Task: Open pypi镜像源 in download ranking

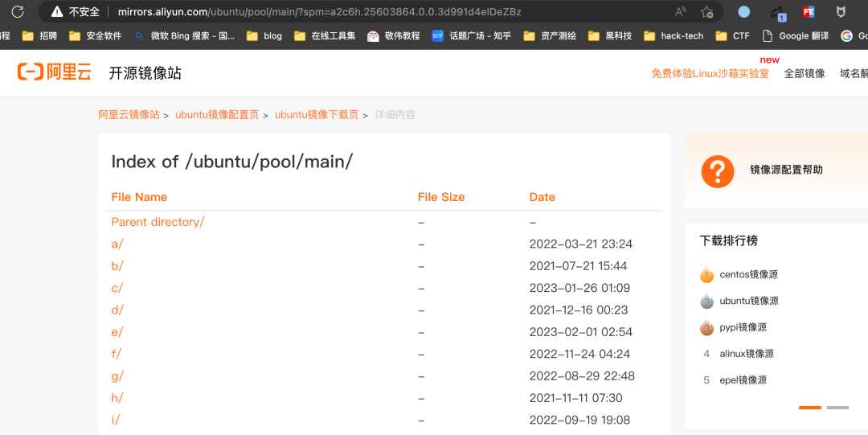Action: point(743,327)
